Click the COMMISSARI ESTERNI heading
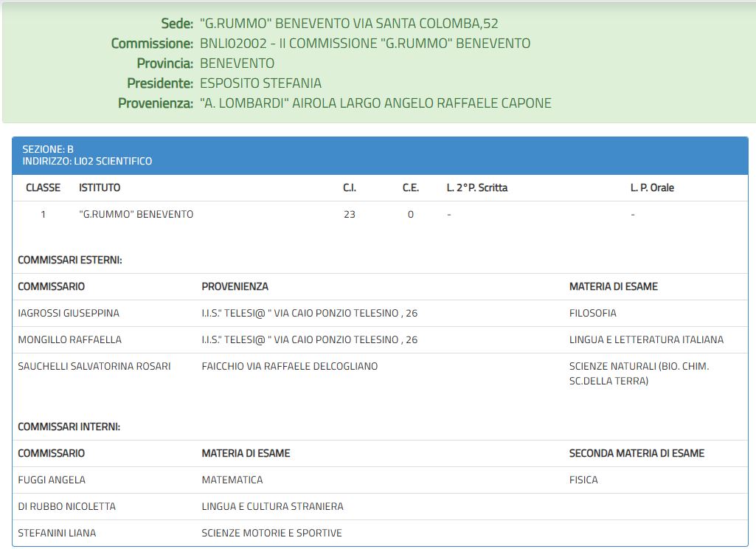The height and width of the screenshot is (549, 756). [x=70, y=260]
